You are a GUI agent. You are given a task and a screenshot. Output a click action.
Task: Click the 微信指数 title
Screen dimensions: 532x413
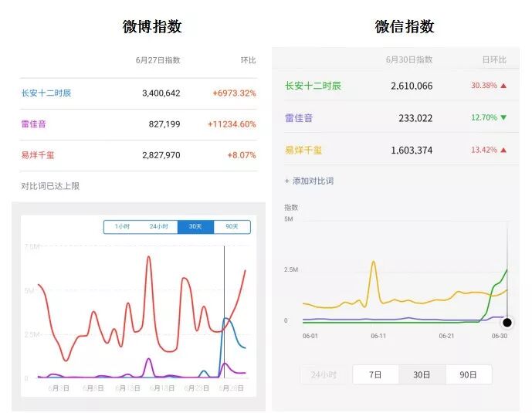[x=405, y=26]
